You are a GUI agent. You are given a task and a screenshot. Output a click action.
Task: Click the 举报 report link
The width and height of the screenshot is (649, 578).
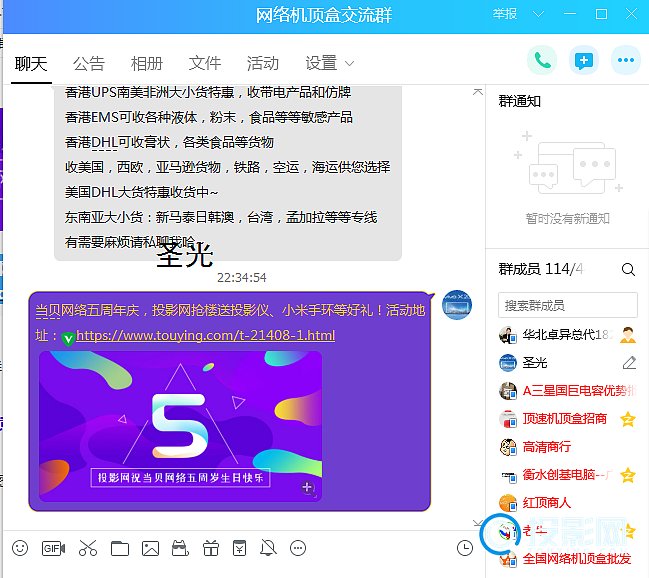pyautogui.click(x=505, y=14)
